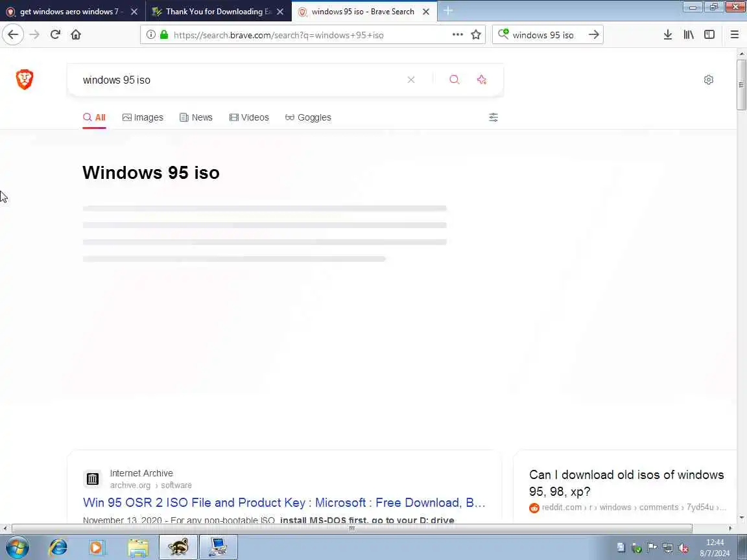Click the forward navigation arrow
This screenshot has width=747, height=560.
click(34, 34)
